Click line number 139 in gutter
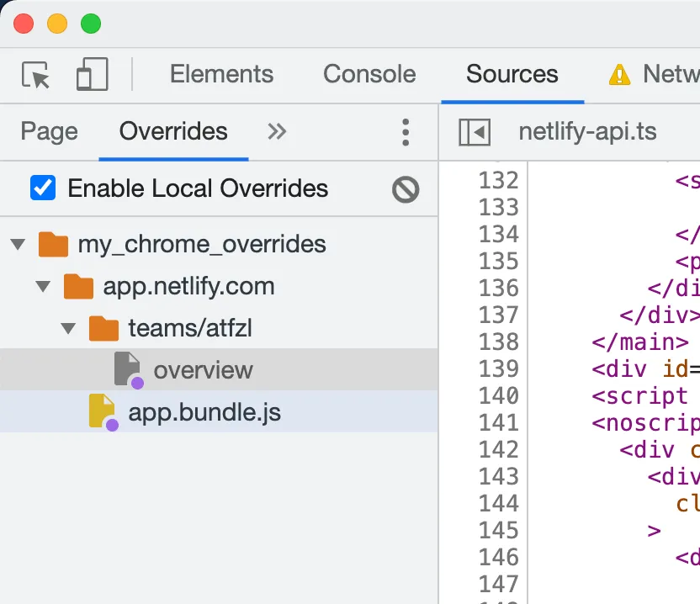The image size is (700, 604). tap(499, 368)
